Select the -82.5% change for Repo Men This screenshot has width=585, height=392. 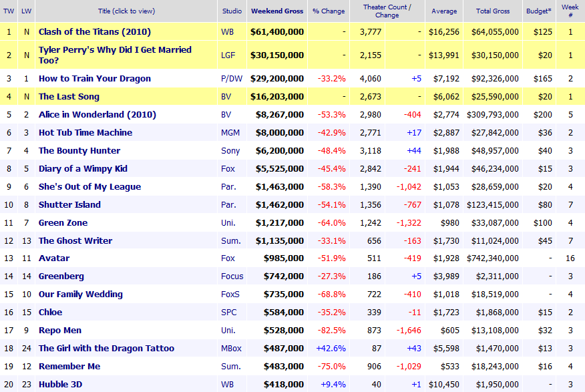click(332, 331)
